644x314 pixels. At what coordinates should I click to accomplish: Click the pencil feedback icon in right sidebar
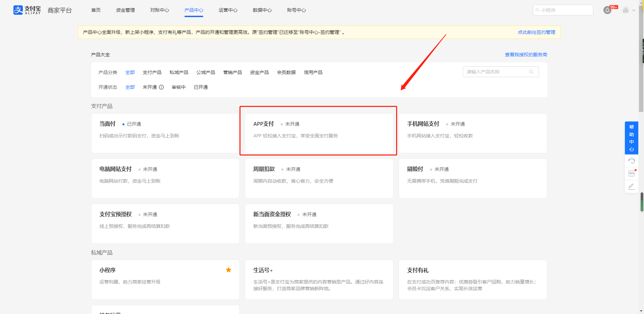click(631, 186)
